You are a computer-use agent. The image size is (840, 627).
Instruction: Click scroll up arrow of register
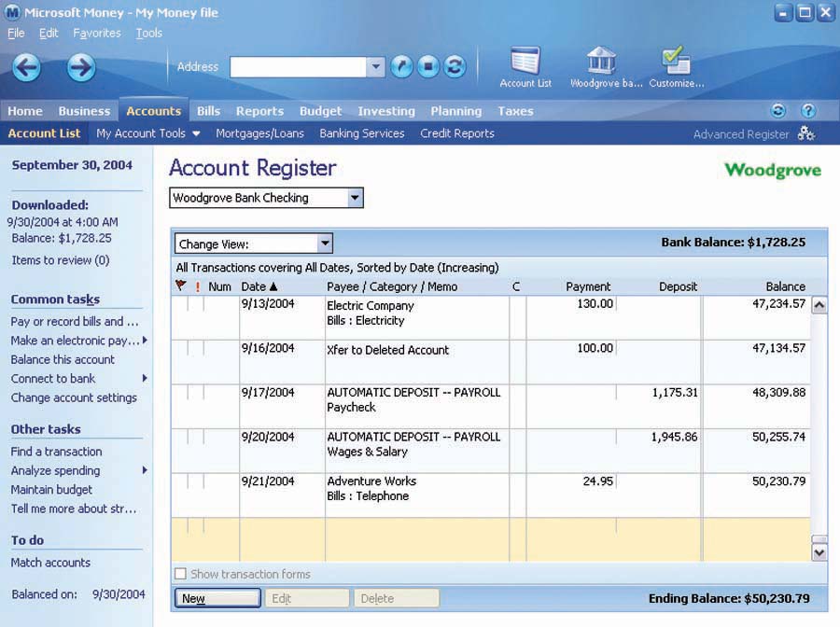[819, 306]
